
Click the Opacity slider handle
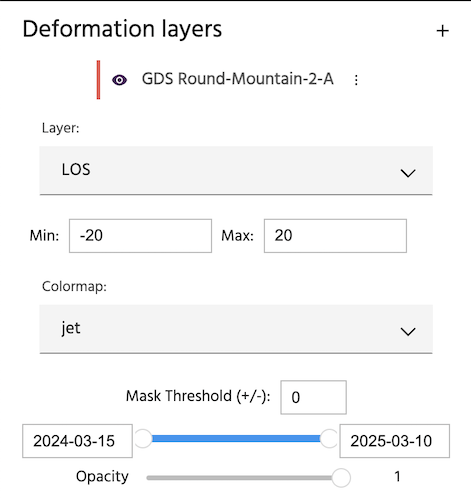click(x=341, y=478)
